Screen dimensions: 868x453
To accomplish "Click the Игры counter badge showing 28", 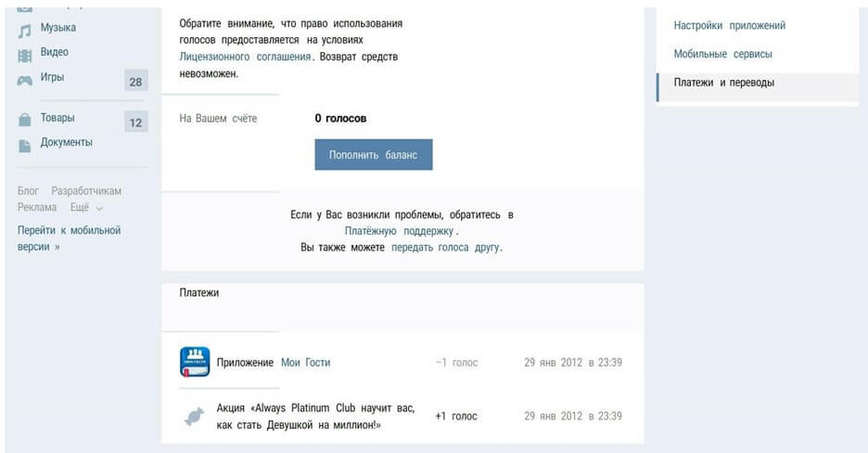I will pos(135,82).
